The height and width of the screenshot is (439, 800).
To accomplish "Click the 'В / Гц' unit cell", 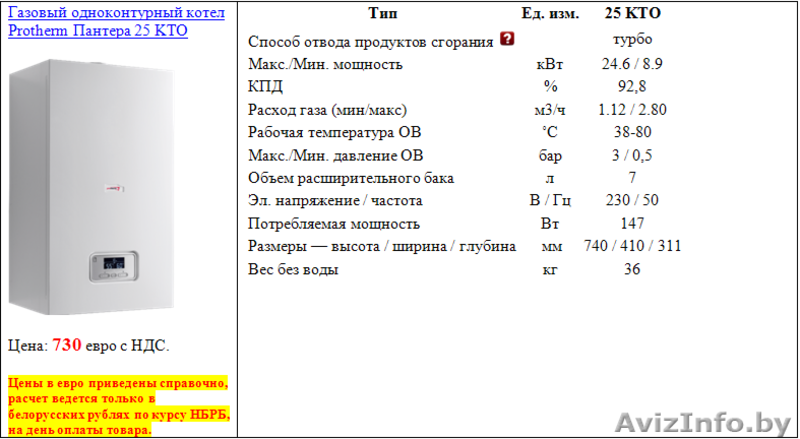I will (550, 201).
